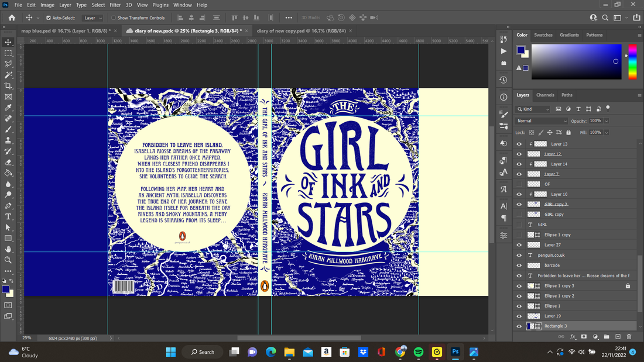Open the three-dot options bar overflow
Viewport: 644px width, 362px height.
point(289,18)
